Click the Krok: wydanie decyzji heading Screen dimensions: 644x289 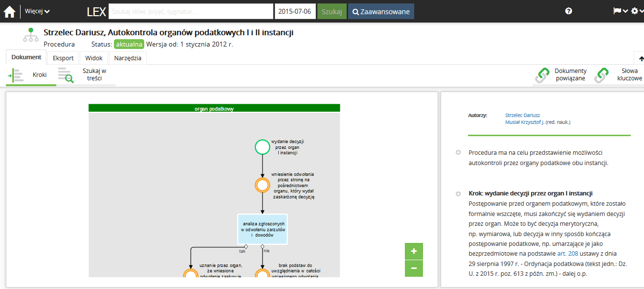[531, 193]
